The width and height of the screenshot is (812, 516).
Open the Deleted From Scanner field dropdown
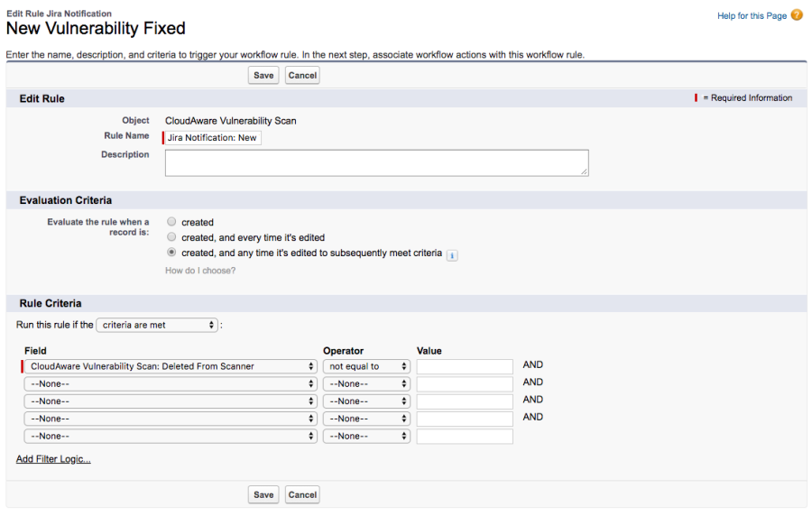(171, 366)
